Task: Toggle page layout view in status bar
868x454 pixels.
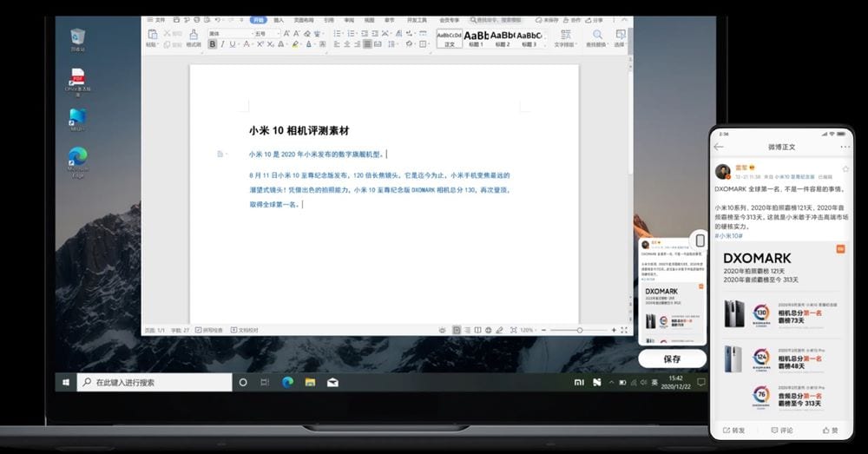Action: point(457,330)
